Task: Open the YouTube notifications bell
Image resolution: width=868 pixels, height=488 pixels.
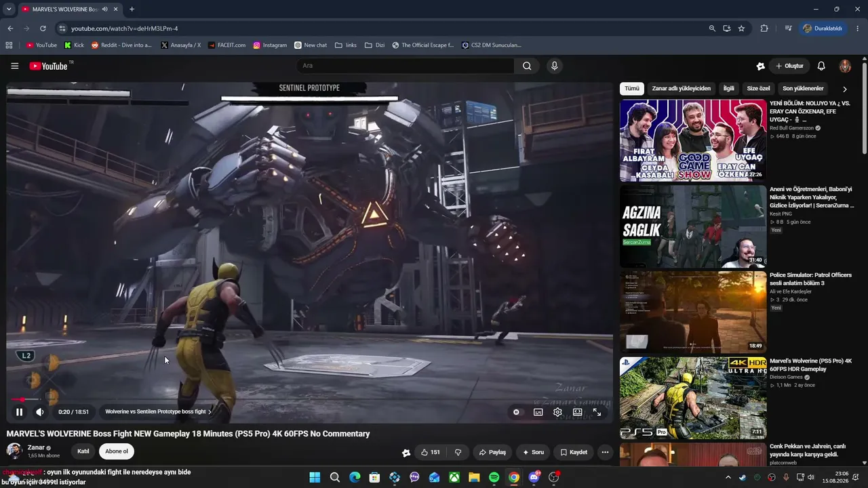Action: coord(821,66)
